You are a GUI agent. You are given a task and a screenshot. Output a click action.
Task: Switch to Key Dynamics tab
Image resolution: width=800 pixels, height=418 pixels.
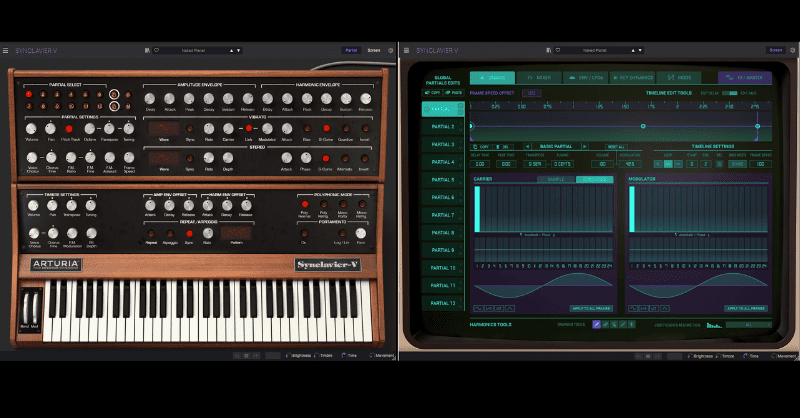coord(632,78)
